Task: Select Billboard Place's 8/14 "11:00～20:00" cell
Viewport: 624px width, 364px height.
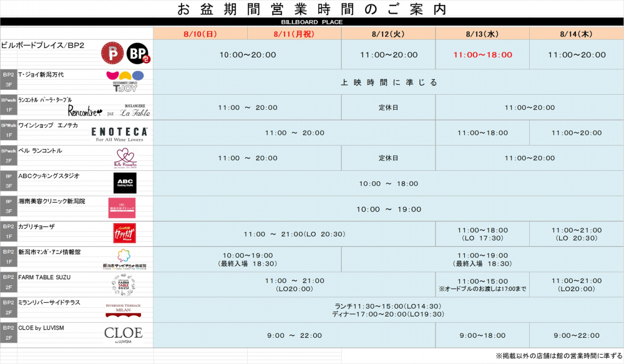Action: pos(577,55)
